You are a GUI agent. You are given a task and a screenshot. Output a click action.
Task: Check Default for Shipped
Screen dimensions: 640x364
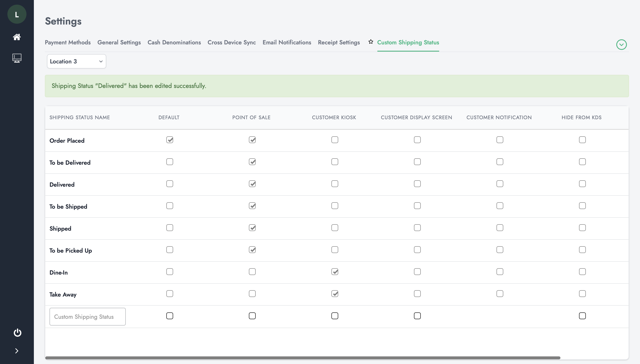tap(170, 228)
